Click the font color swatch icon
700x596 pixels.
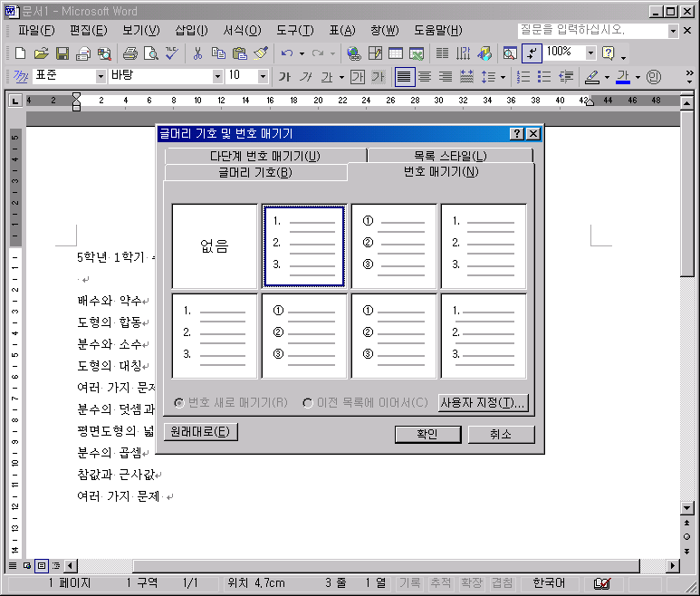pyautogui.click(x=623, y=77)
